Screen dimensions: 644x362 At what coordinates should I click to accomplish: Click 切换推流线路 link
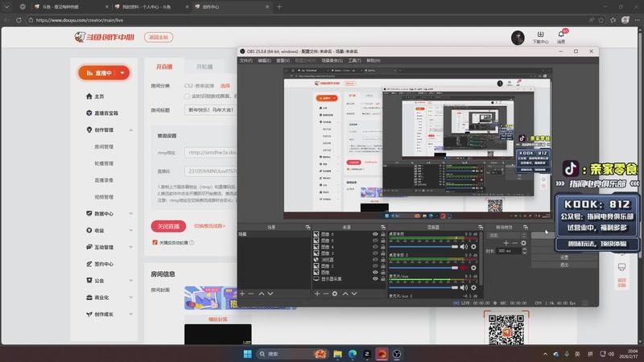tap(209, 226)
